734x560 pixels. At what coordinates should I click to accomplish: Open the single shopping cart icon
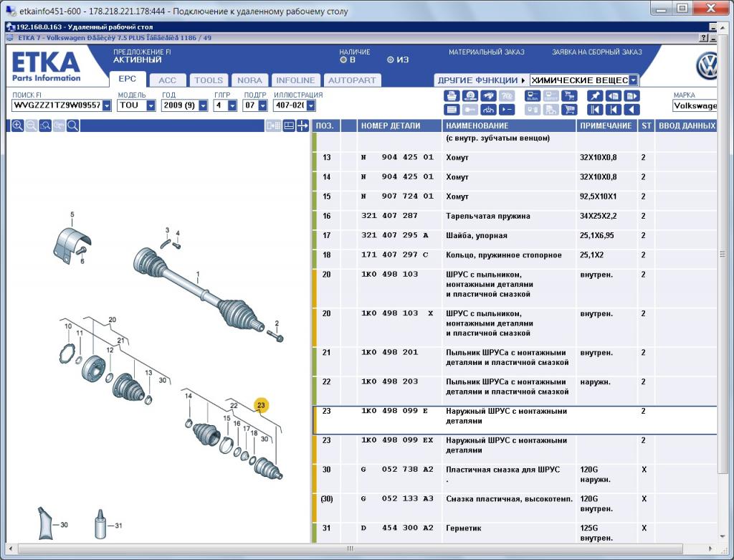[569, 110]
